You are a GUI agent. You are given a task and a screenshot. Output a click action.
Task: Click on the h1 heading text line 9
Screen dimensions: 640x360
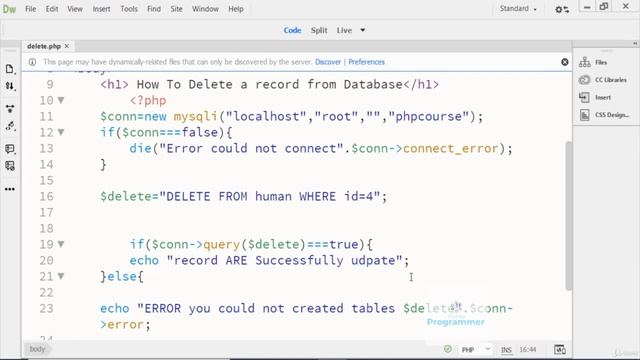pyautogui.click(x=270, y=84)
